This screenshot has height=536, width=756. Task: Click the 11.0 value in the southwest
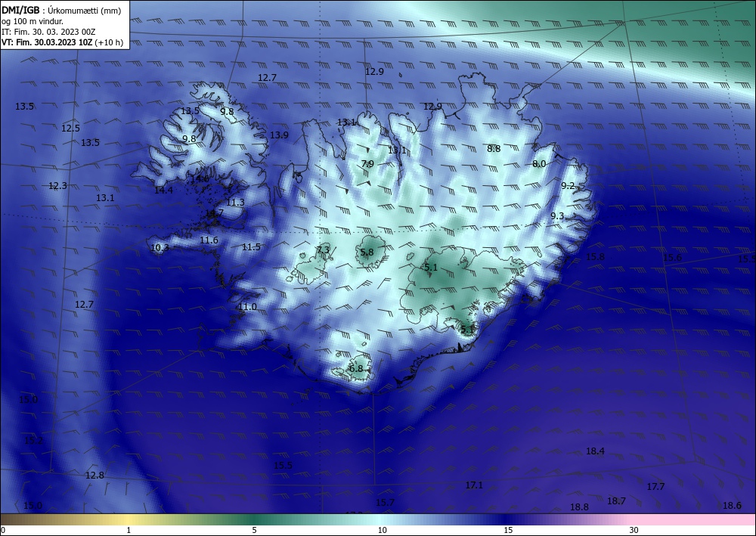[247, 307]
